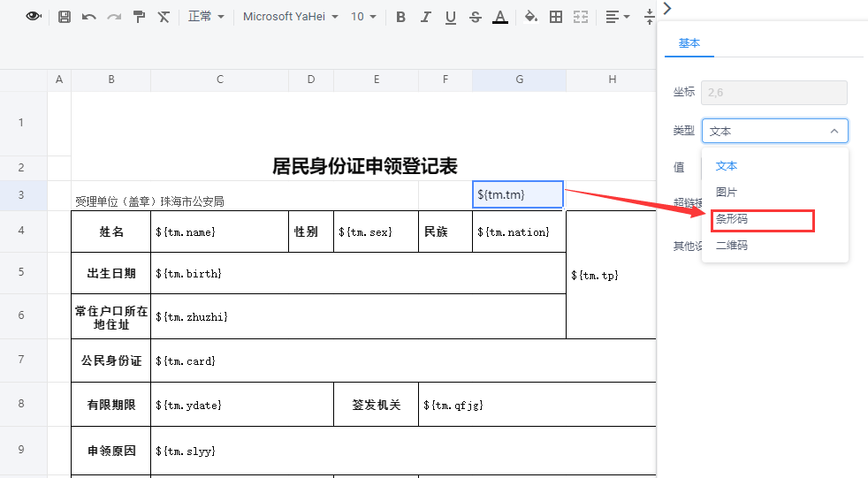This screenshot has height=478, width=868.
Task: Choose 二维码 in type list
Action: [x=775, y=245]
